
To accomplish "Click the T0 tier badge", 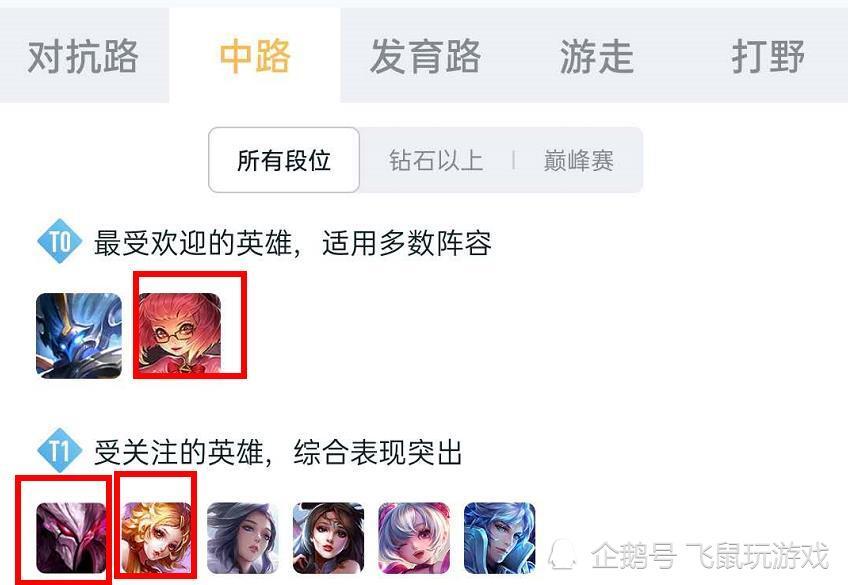I will coord(60,241).
